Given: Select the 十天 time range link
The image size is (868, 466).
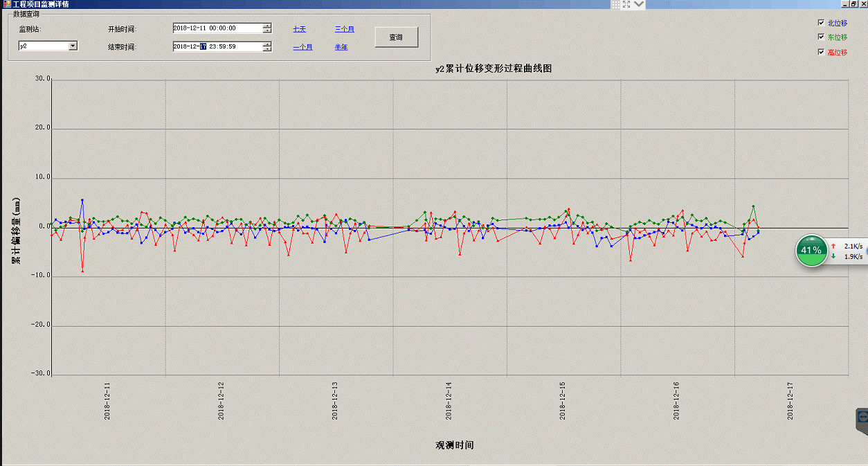Looking at the screenshot, I should pyautogui.click(x=299, y=29).
